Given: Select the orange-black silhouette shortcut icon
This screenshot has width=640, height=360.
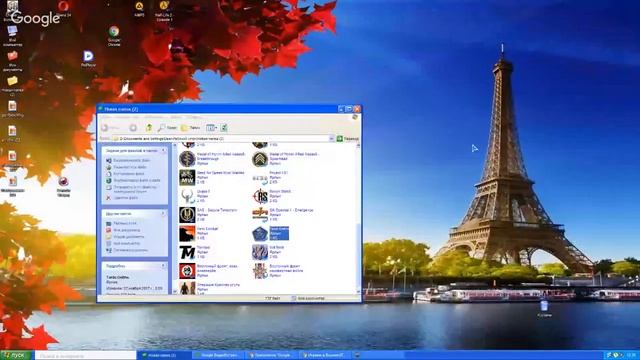Looking at the screenshot, I should (187, 233).
